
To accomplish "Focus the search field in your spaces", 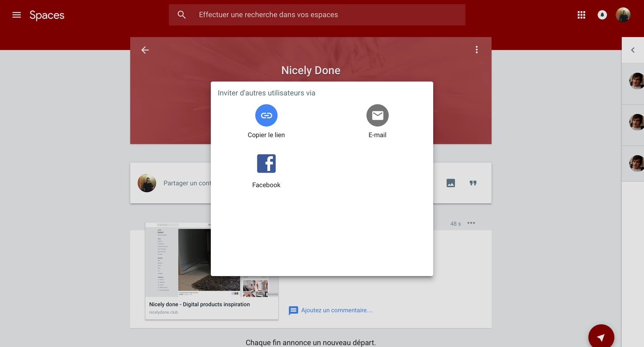I will (317, 15).
